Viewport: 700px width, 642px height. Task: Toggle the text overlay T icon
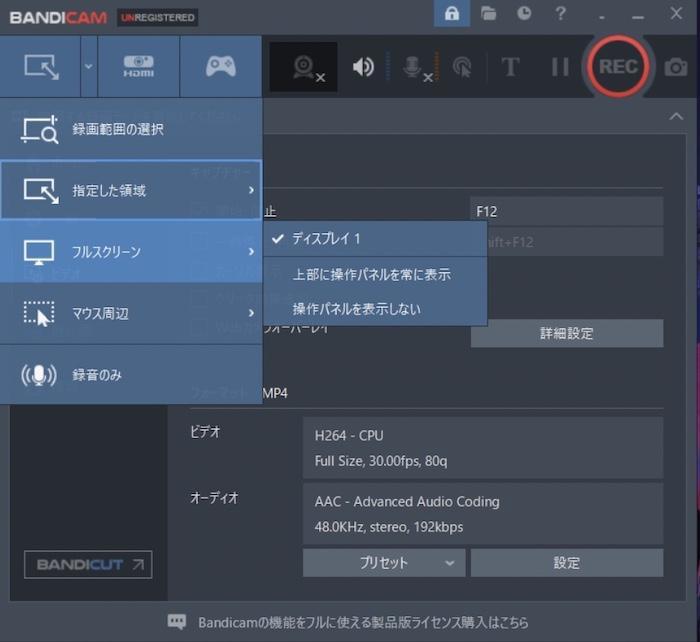(510, 67)
